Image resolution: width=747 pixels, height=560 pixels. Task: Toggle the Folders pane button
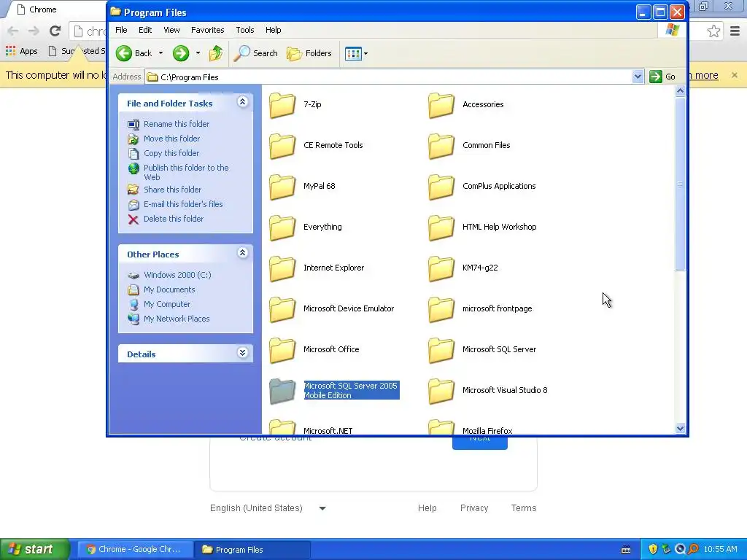click(309, 53)
